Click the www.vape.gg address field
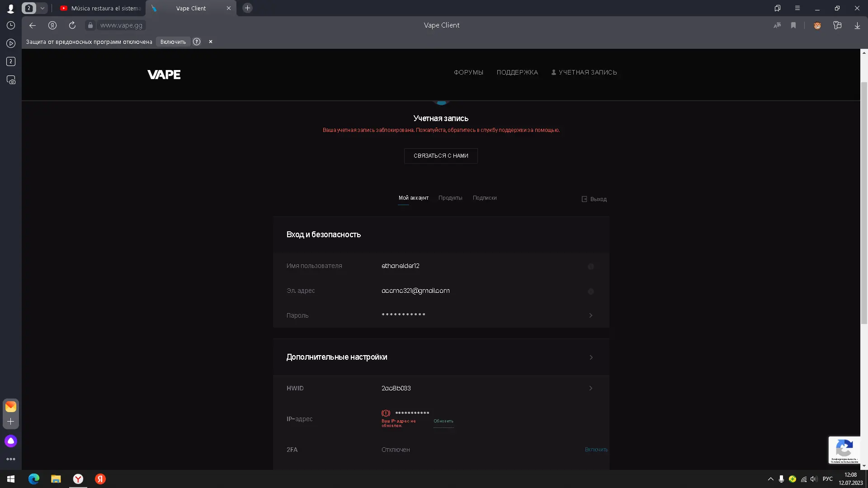The width and height of the screenshot is (868, 488). (x=121, y=25)
